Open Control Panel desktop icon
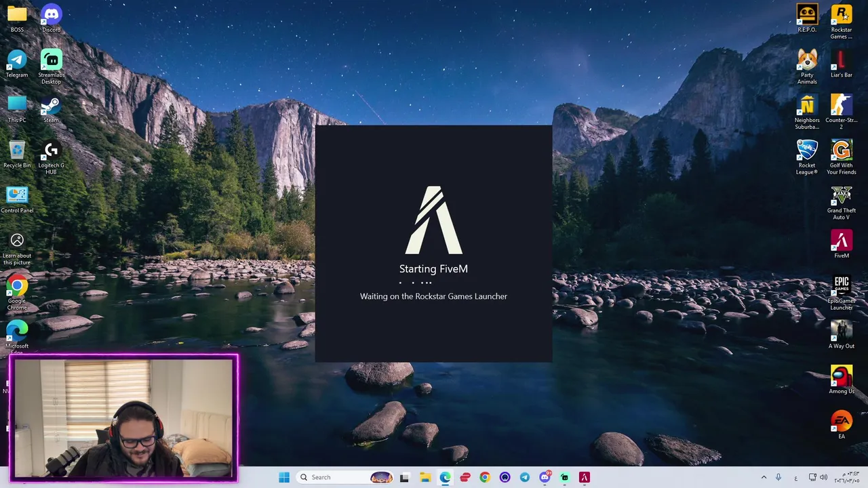Viewport: 868px width, 488px height. [17, 199]
